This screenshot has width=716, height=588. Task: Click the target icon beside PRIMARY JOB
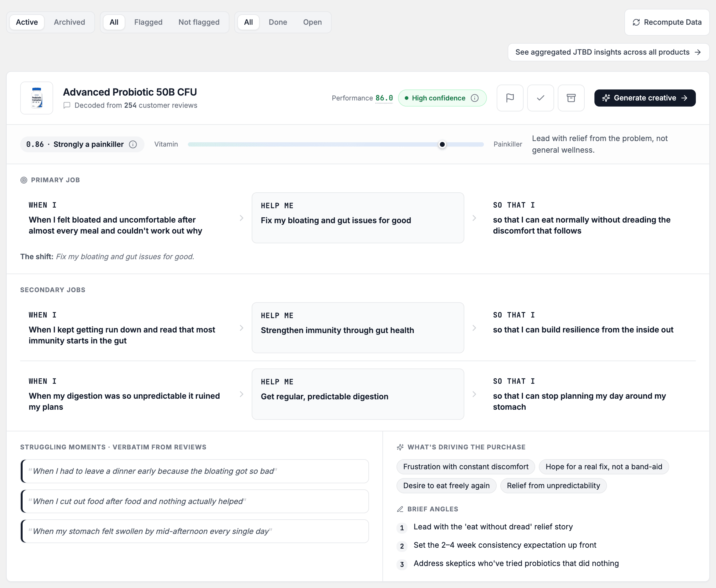[x=24, y=180]
